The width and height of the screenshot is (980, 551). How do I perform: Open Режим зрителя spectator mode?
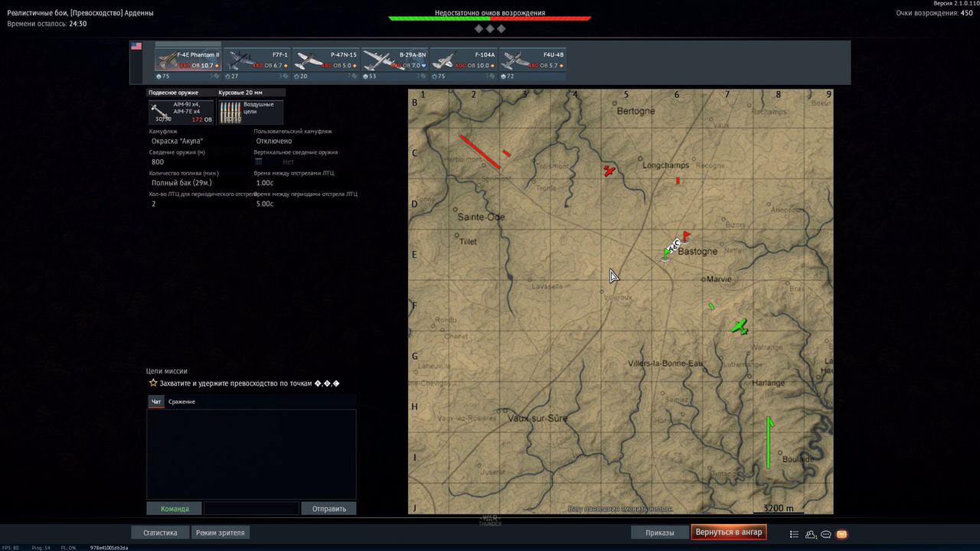click(220, 533)
